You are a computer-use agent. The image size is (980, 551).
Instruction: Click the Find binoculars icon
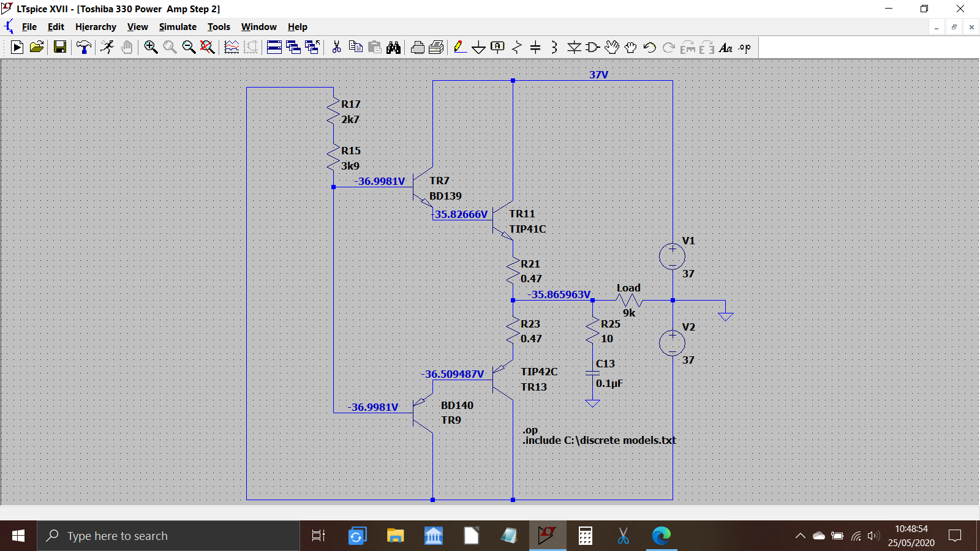[393, 47]
